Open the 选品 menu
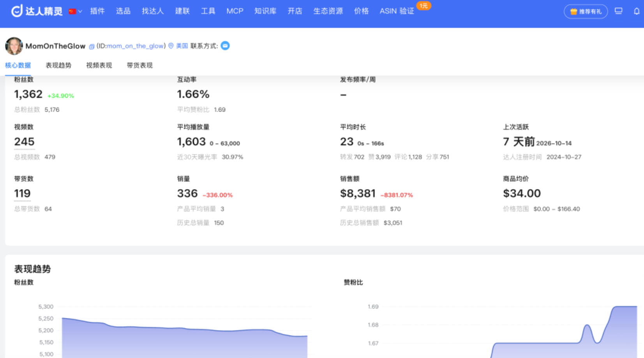This screenshot has height=358, width=644. (x=123, y=11)
